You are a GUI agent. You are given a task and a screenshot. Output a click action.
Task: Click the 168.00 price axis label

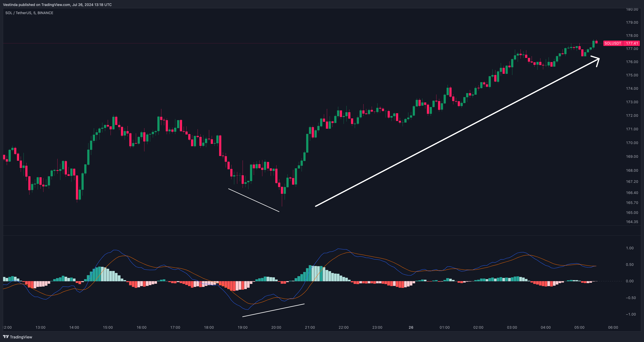[x=632, y=170]
